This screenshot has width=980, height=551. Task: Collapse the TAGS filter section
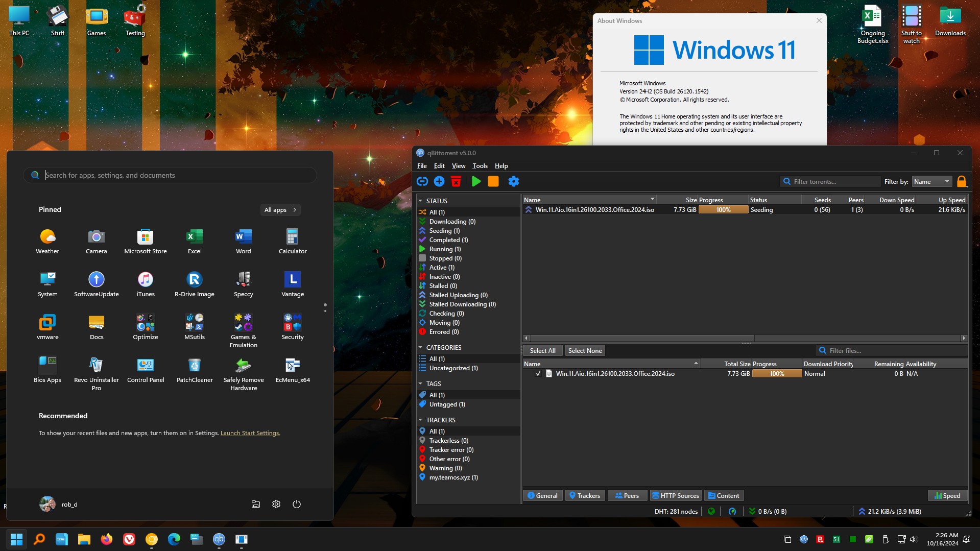420,384
